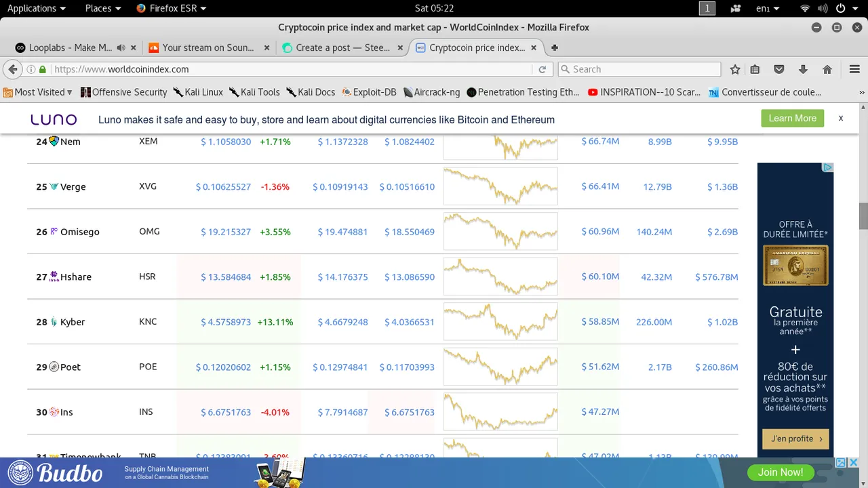
Task: Show site information icon in URL bar
Action: (x=31, y=69)
